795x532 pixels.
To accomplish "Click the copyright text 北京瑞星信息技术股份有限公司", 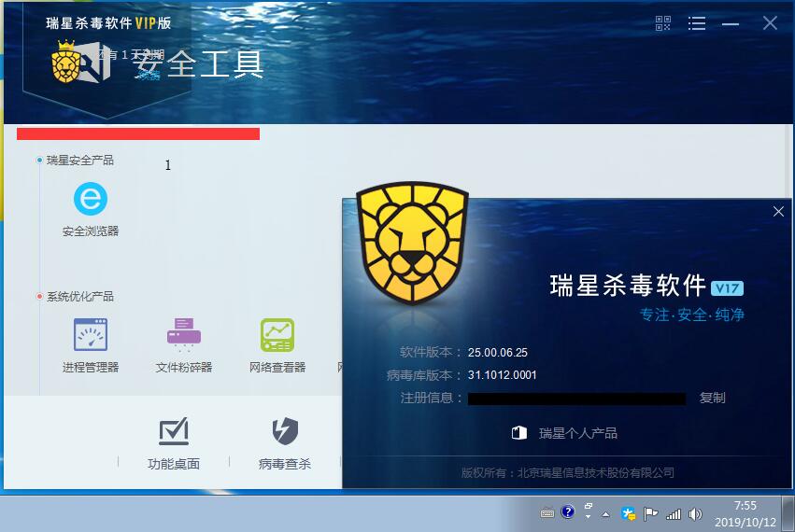I will tap(596, 472).
